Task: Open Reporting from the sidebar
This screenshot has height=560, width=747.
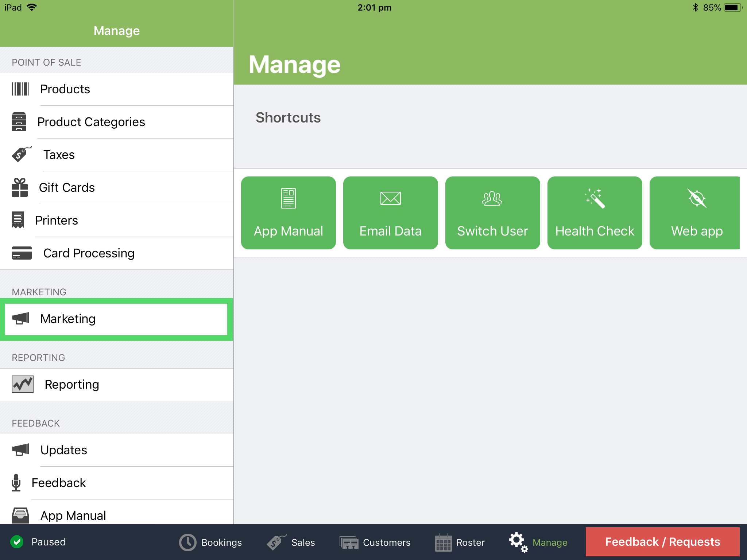Action: click(x=117, y=385)
